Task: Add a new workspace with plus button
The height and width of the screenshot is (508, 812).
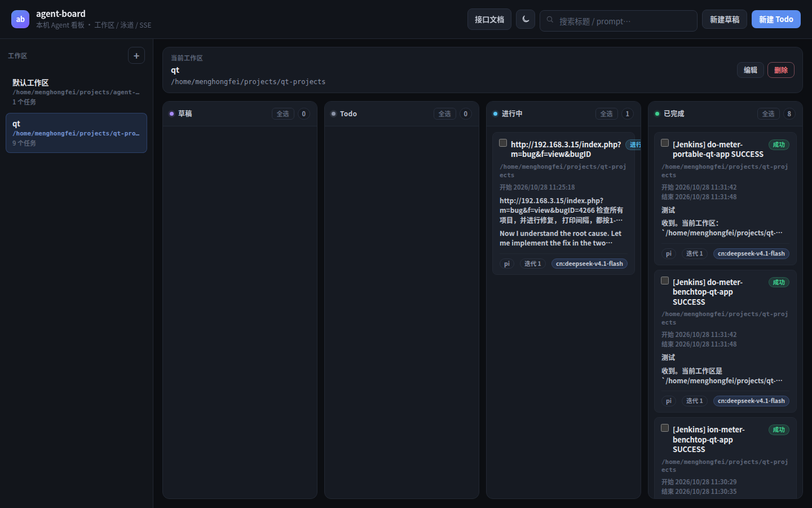Action: (136, 55)
